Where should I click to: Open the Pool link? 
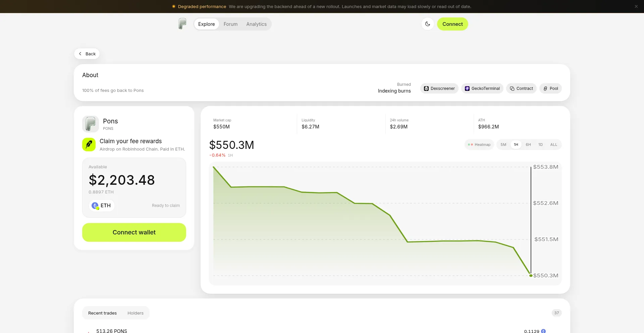pyautogui.click(x=550, y=89)
